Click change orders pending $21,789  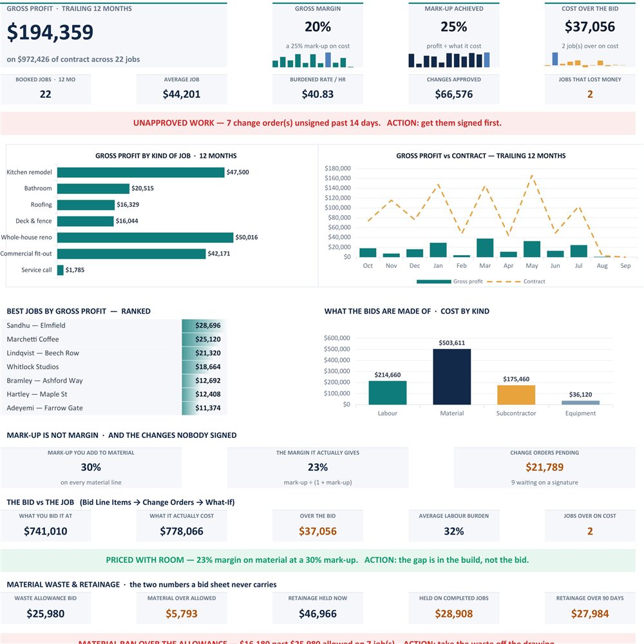(x=545, y=468)
